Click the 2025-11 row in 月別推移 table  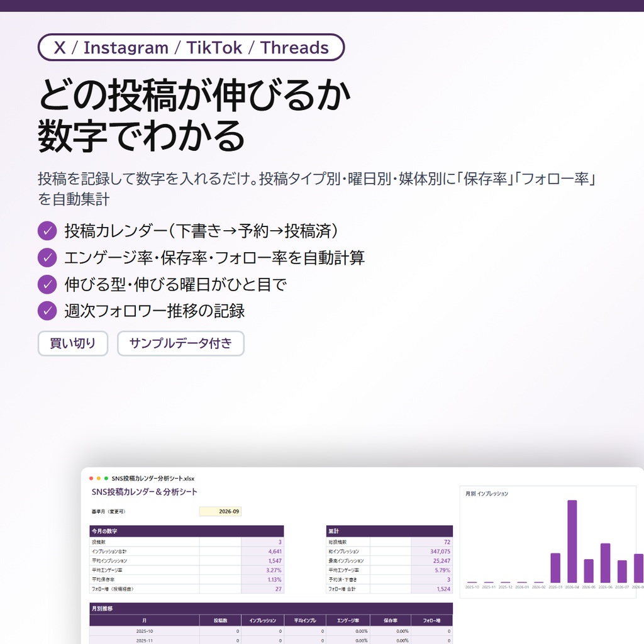(x=271, y=640)
